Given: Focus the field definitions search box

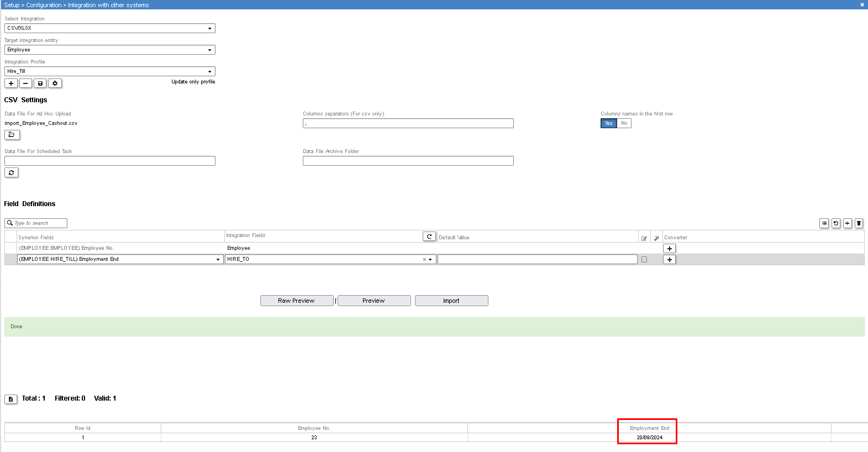Looking at the screenshot, I should click(x=36, y=223).
